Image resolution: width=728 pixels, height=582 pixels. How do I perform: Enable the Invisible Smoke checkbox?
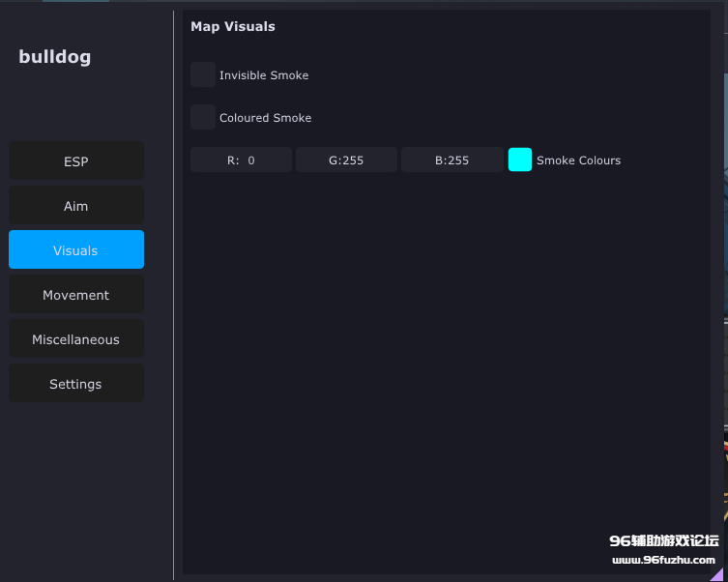[x=203, y=74]
